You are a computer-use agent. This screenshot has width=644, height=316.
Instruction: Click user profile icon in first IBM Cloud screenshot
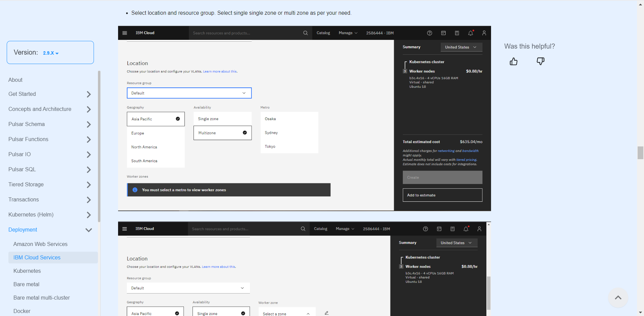pos(484,33)
